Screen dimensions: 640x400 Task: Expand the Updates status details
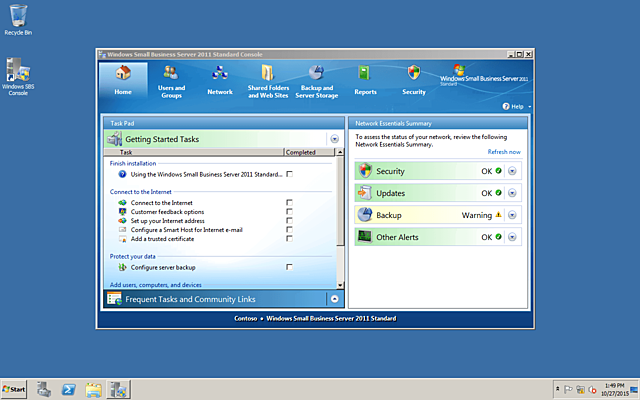point(512,193)
